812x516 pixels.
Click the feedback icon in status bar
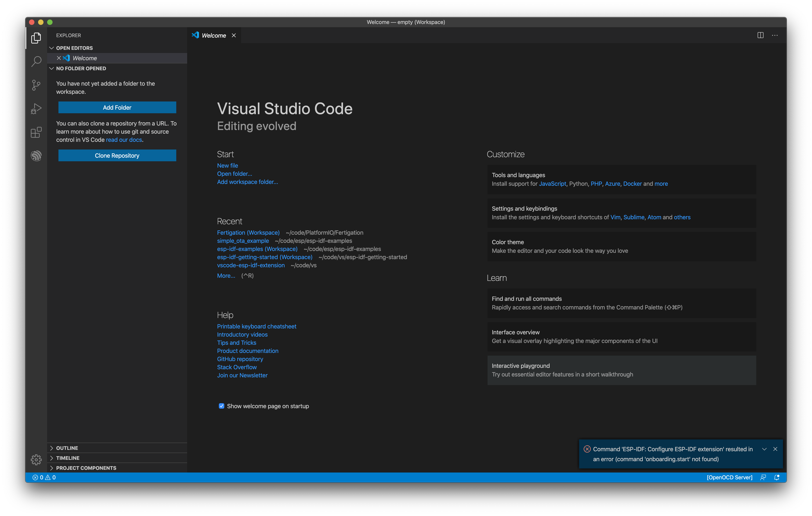point(763,477)
